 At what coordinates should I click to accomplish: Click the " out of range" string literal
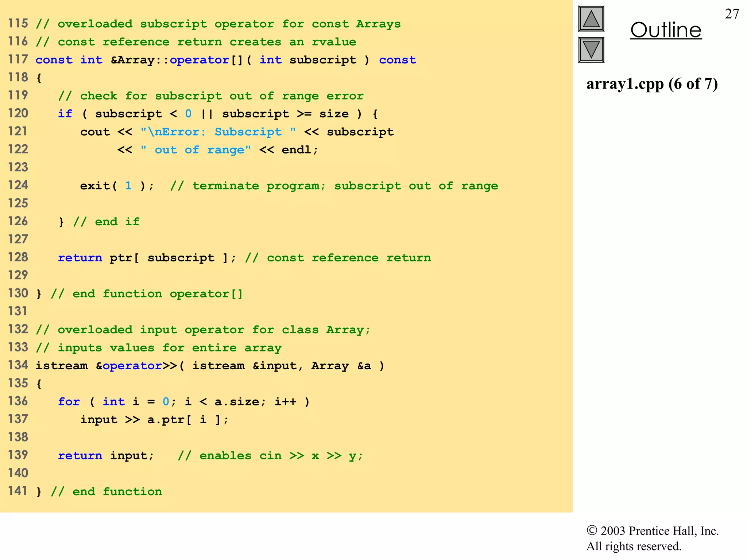[196, 150]
